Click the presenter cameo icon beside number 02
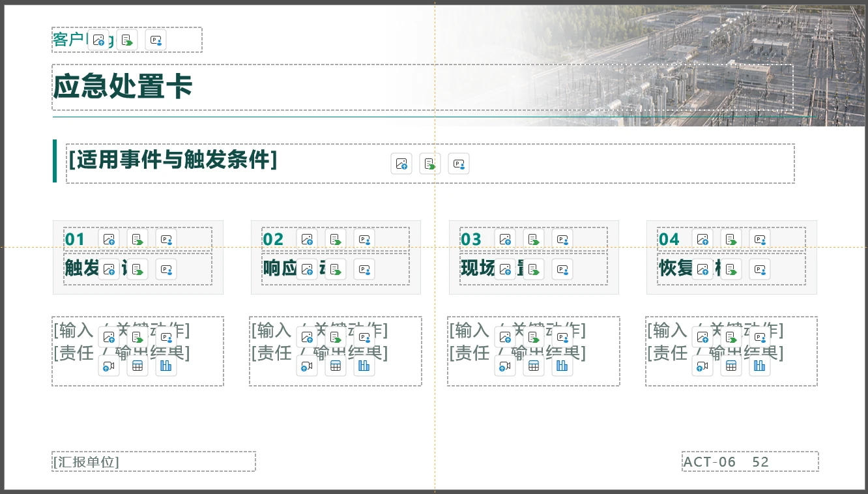This screenshot has width=868, height=494. pyautogui.click(x=364, y=239)
